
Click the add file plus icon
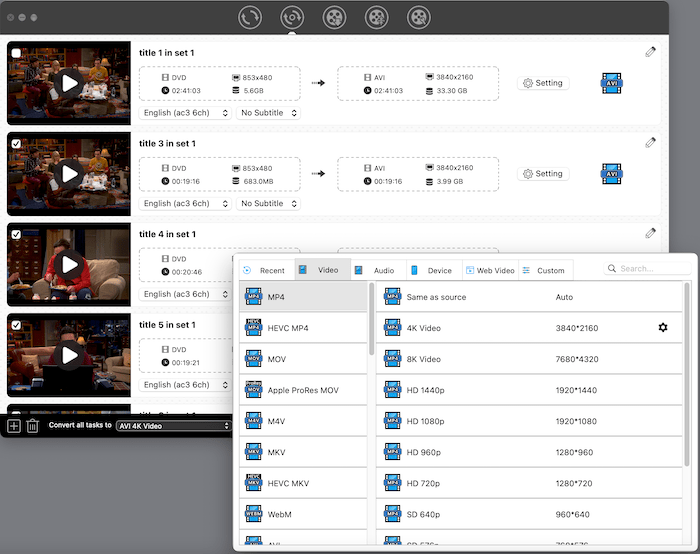14,426
